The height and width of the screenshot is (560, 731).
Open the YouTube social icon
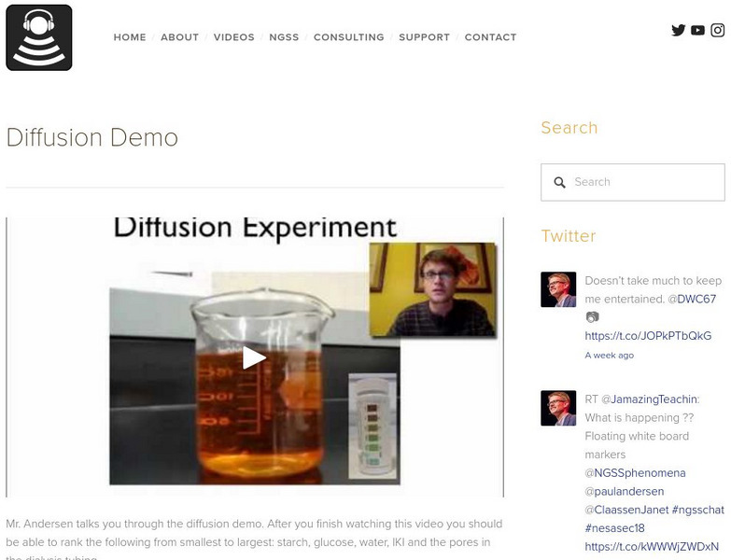(x=697, y=30)
